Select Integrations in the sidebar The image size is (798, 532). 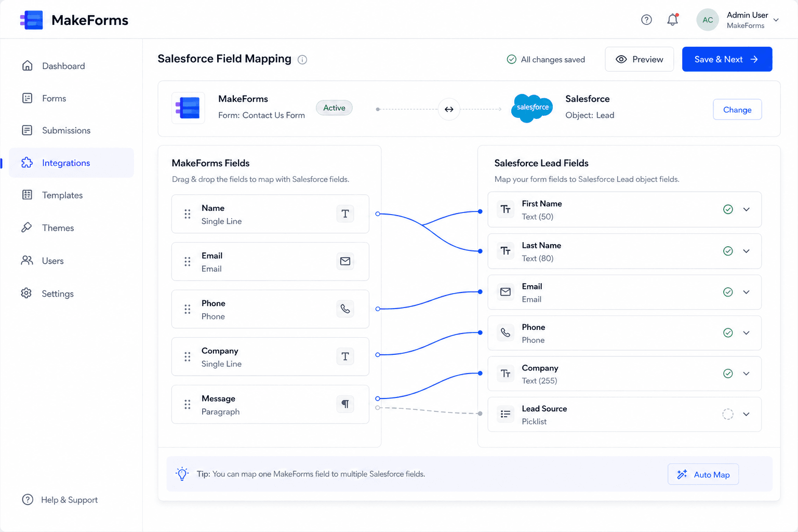tap(71, 163)
